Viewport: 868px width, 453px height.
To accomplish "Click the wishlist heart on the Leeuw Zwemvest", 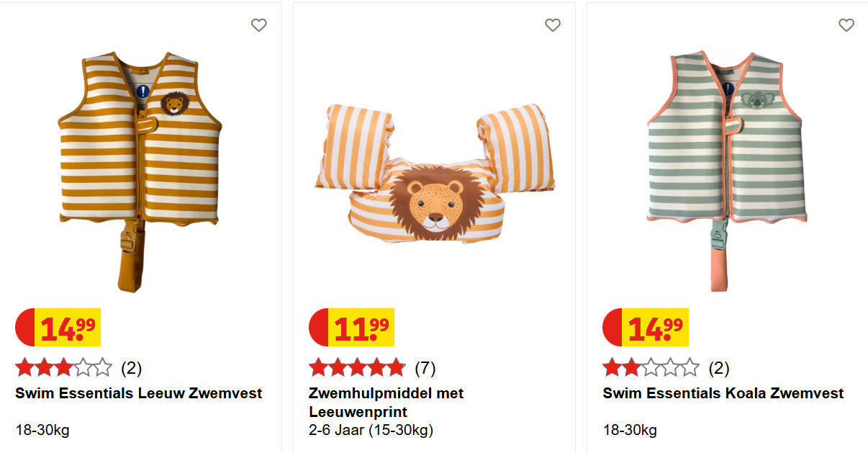I will point(259,24).
